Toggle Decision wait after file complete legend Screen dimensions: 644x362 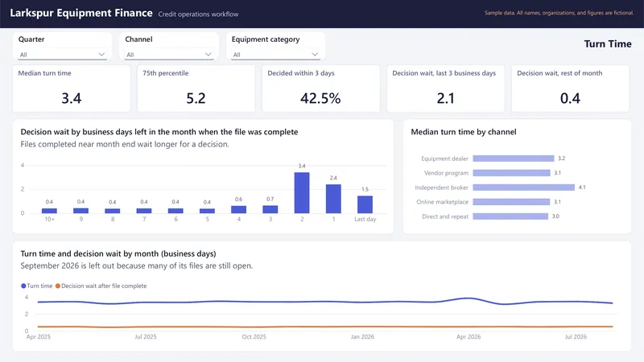101,286
